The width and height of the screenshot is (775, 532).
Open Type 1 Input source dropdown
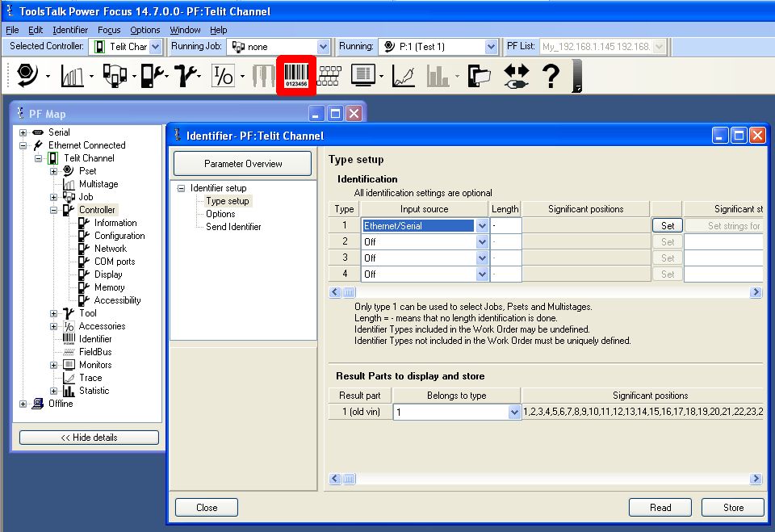click(482, 226)
